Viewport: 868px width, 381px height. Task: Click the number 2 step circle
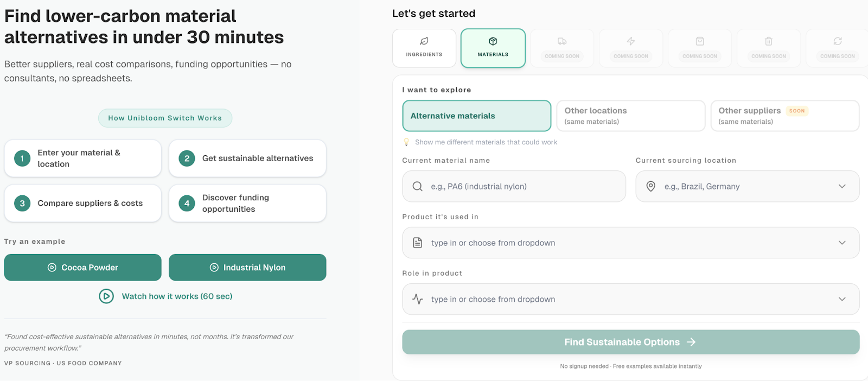click(187, 158)
